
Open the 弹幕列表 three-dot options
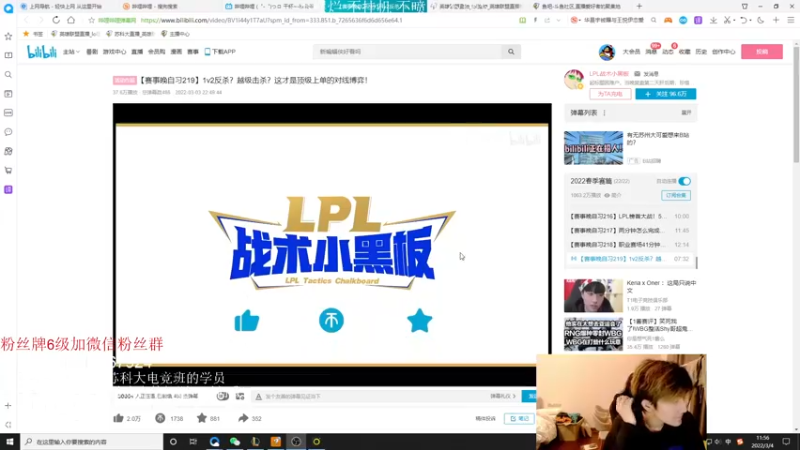605,113
